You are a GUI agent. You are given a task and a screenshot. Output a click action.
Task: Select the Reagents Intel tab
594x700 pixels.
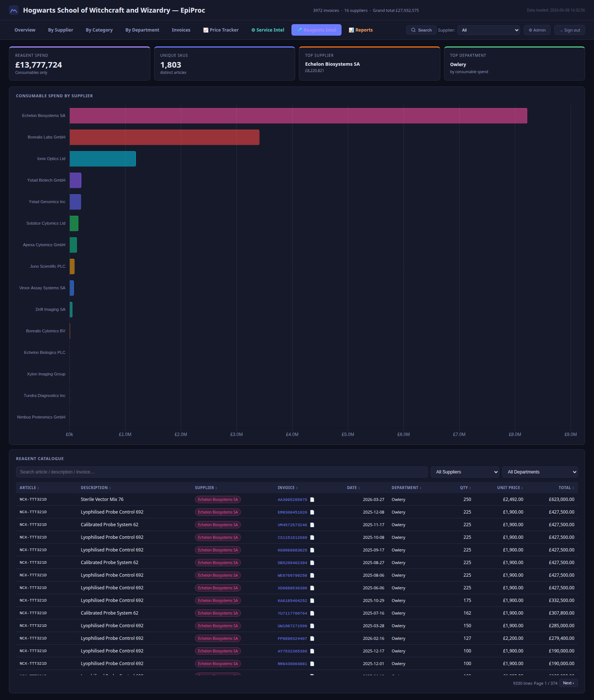[316, 30]
